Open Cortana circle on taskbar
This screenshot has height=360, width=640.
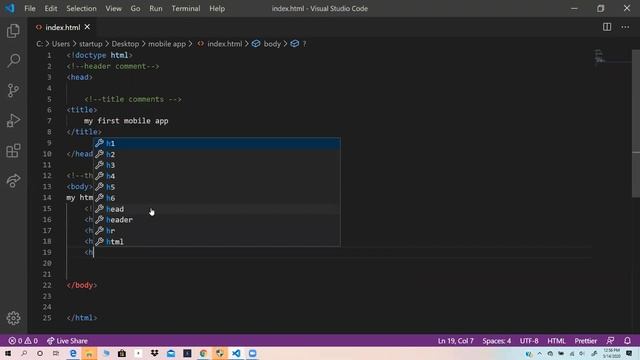point(40,353)
